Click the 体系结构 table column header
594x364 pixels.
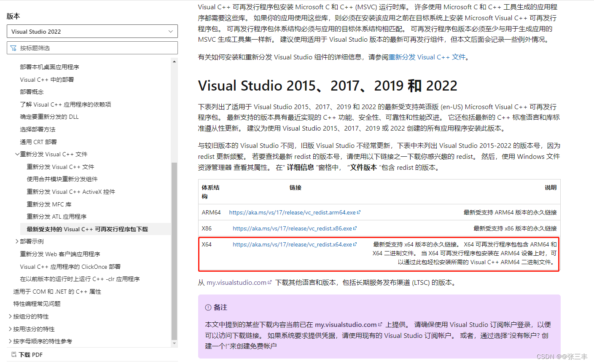[x=210, y=192]
